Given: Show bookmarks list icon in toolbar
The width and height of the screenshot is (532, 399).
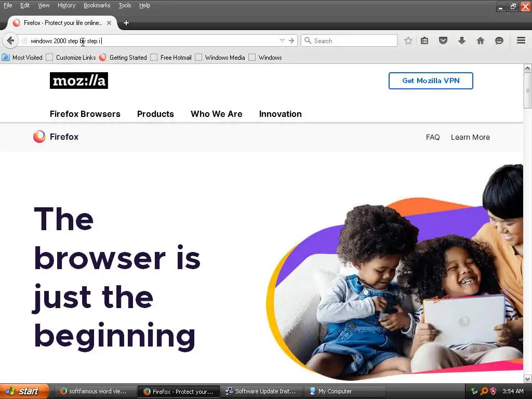Looking at the screenshot, I should 424,41.
